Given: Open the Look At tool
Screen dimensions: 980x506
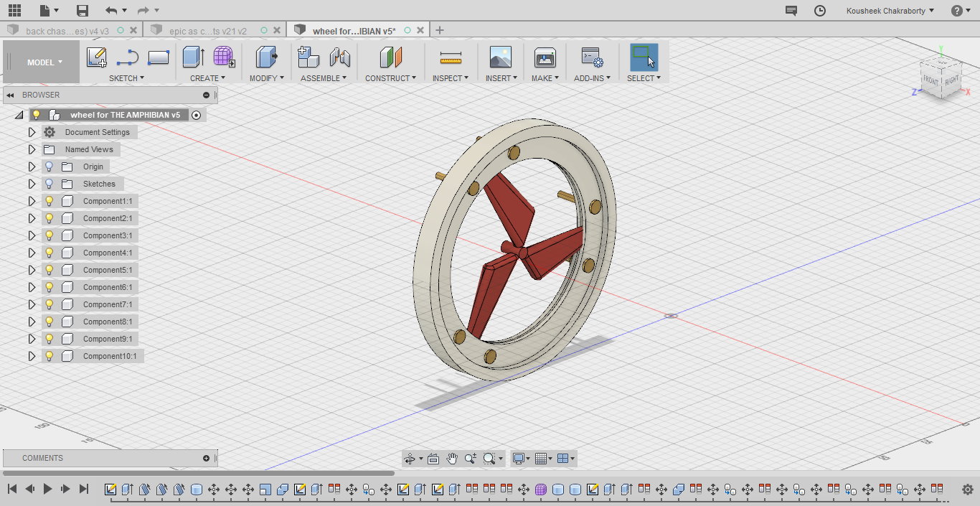Looking at the screenshot, I should click(x=433, y=458).
